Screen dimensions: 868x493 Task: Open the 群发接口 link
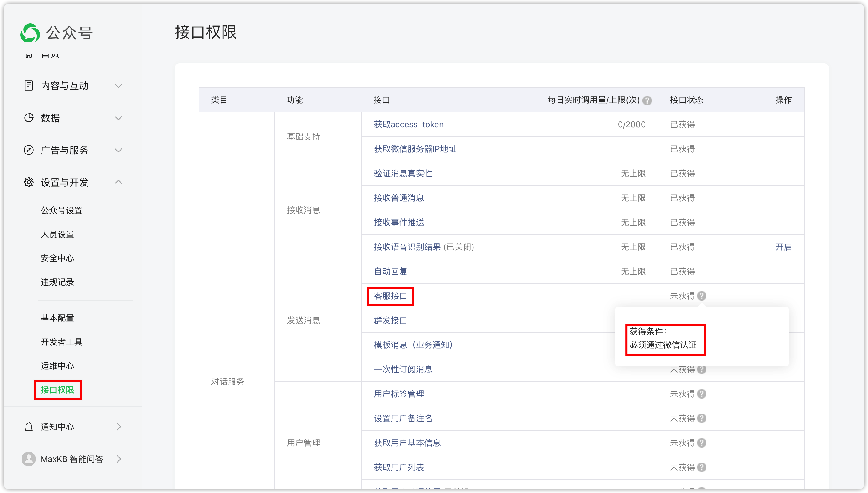[390, 320]
